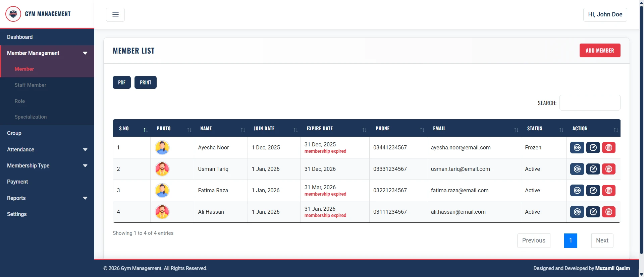Sort table by Action column
Image resolution: width=644 pixels, height=277 pixels.
click(x=593, y=128)
